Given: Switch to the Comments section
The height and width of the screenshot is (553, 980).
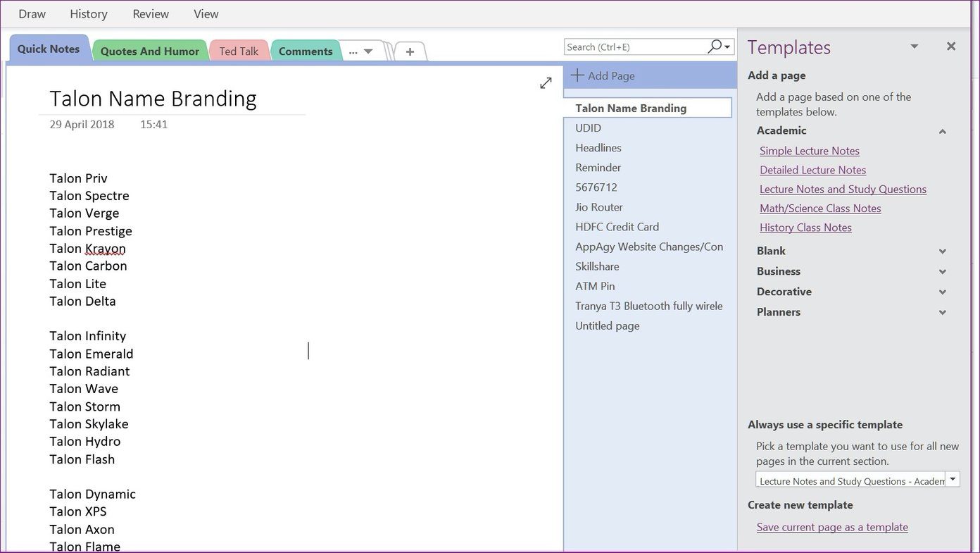Looking at the screenshot, I should (306, 51).
